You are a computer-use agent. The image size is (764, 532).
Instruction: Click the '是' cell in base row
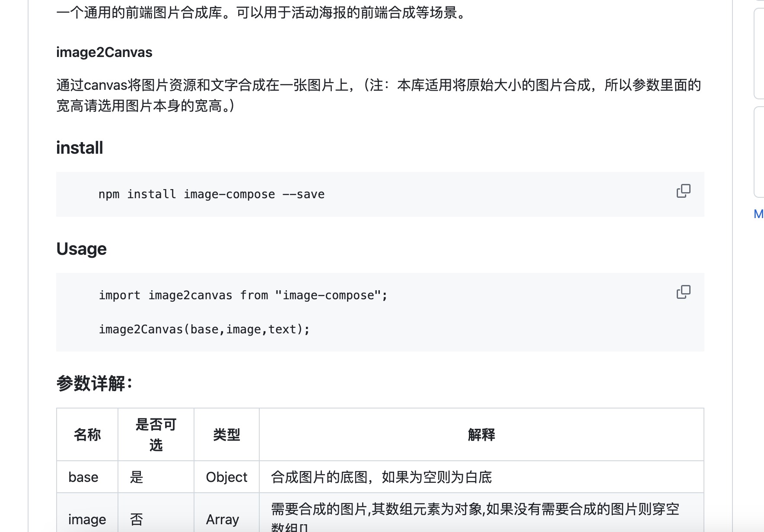(156, 477)
